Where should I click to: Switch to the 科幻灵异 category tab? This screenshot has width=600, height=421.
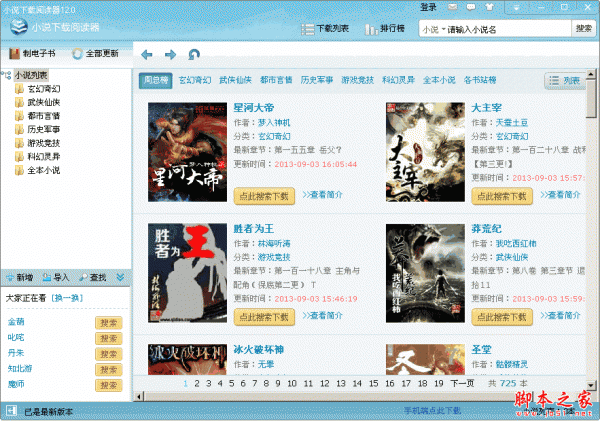(x=398, y=80)
